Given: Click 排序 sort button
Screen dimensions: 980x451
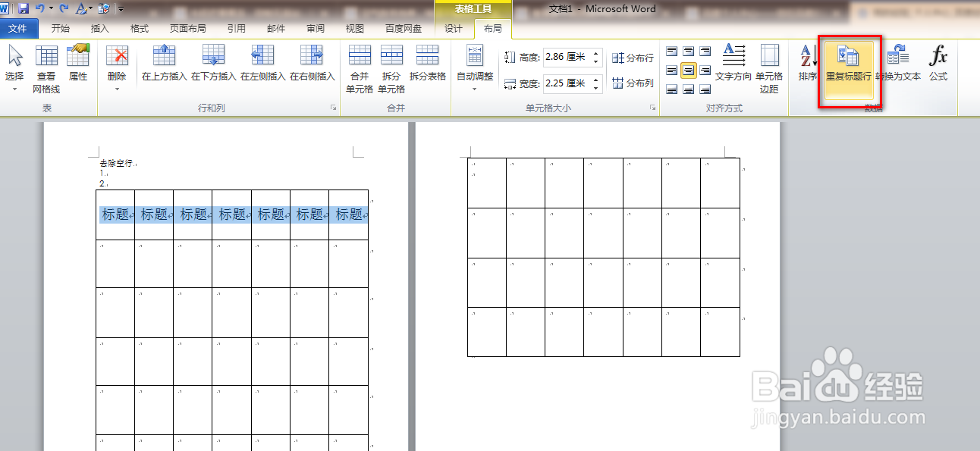Looking at the screenshot, I should [807, 63].
